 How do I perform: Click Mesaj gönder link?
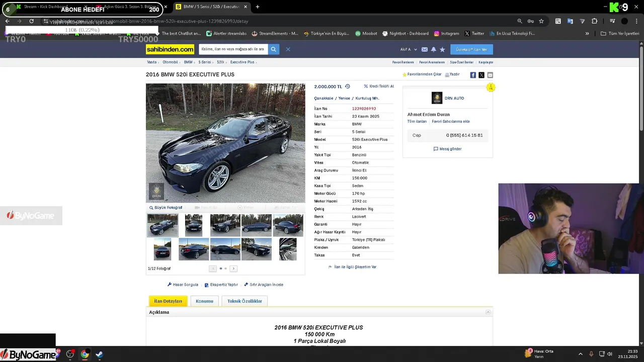click(x=447, y=149)
